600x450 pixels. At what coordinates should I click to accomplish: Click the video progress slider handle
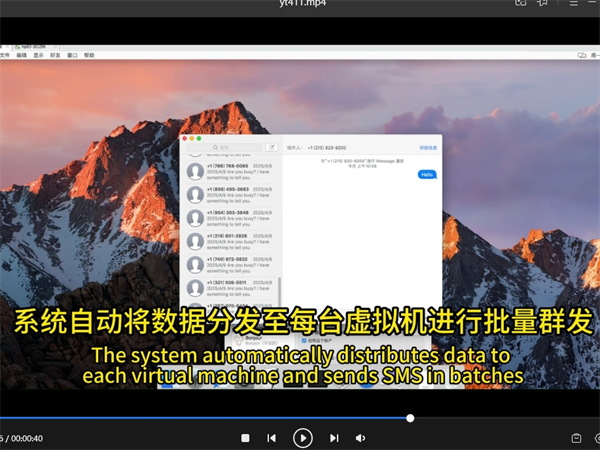pos(410,418)
